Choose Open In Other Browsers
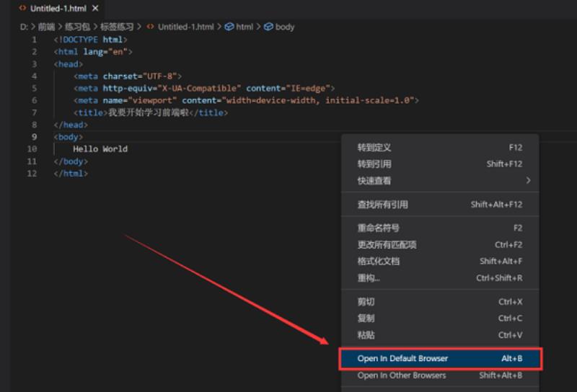 (440, 375)
